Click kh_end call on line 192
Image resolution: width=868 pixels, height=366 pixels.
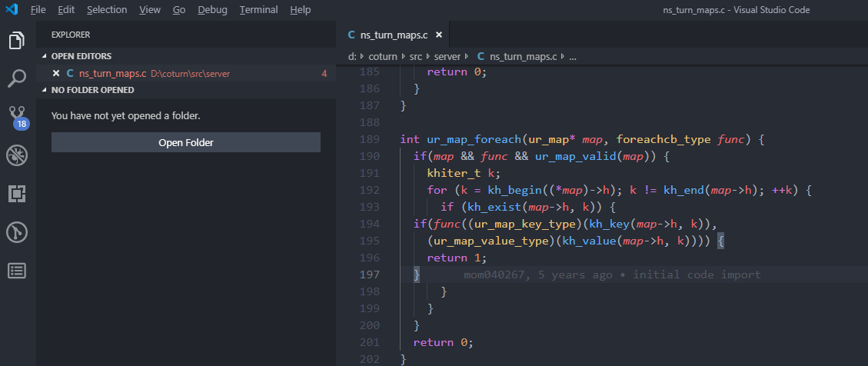pyautogui.click(x=683, y=190)
